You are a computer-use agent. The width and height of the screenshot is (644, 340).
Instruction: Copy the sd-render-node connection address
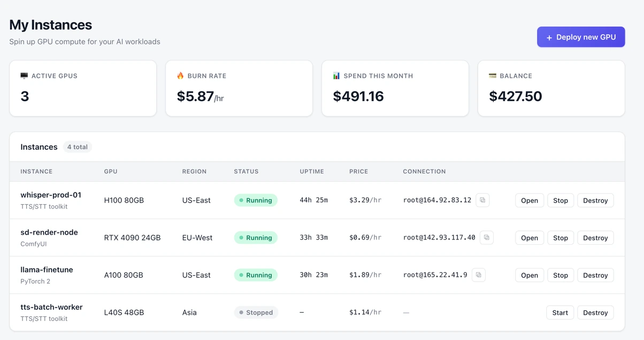pyautogui.click(x=487, y=237)
